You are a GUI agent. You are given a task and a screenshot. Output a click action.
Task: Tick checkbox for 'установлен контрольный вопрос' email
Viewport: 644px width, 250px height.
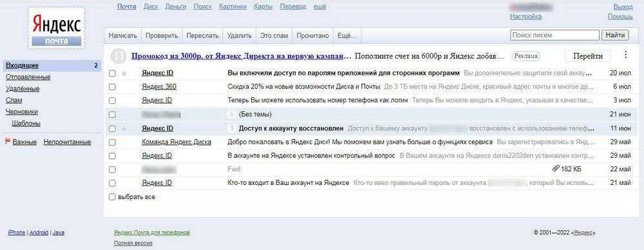coord(112,155)
